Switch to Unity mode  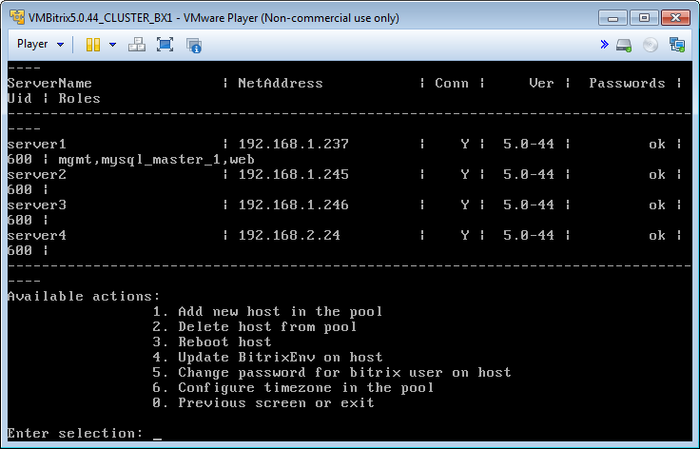(x=194, y=45)
